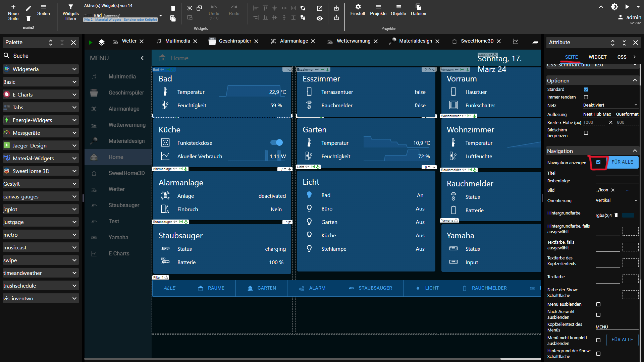Click the search magnifier in Palette
The height and width of the screenshot is (362, 644).
pos(6,55)
